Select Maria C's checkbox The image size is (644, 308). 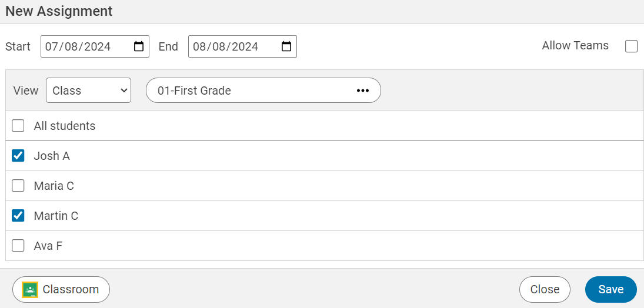(x=18, y=186)
